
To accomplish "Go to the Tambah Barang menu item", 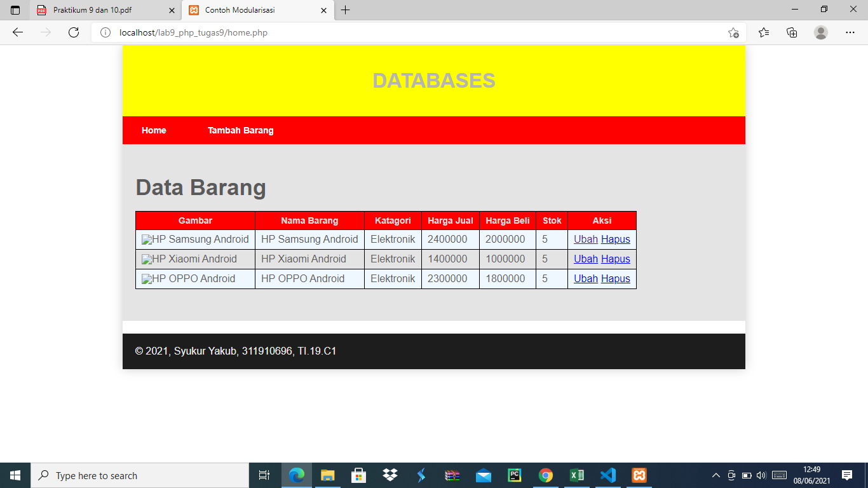I will pyautogui.click(x=241, y=130).
